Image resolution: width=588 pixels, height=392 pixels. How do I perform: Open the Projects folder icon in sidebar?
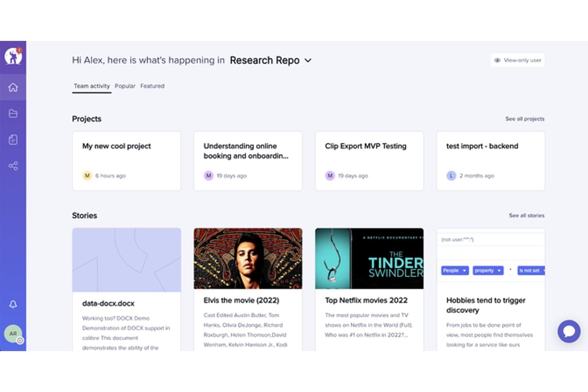point(13,114)
